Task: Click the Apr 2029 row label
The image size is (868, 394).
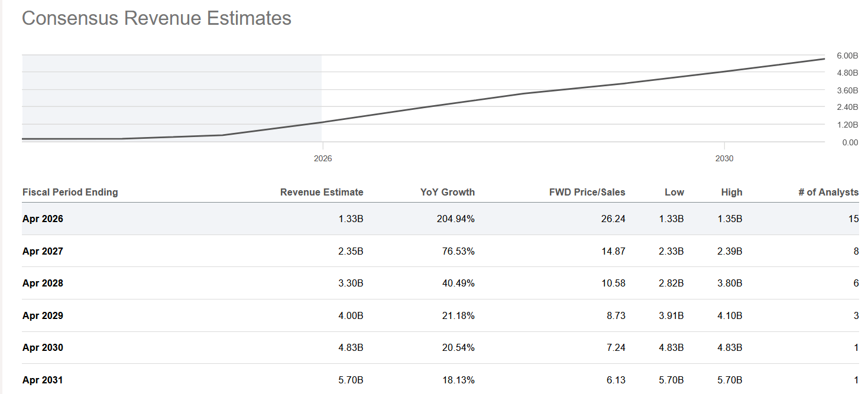Action: point(43,315)
